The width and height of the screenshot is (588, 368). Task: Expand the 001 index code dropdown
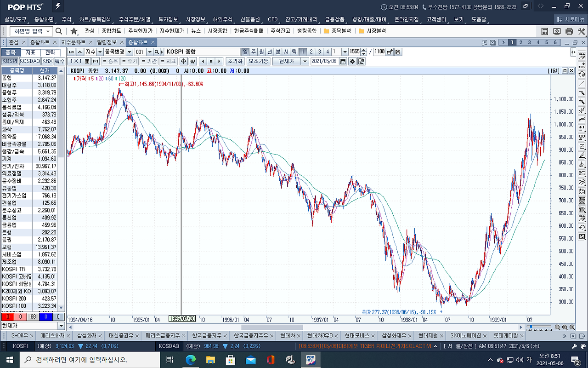(x=149, y=52)
